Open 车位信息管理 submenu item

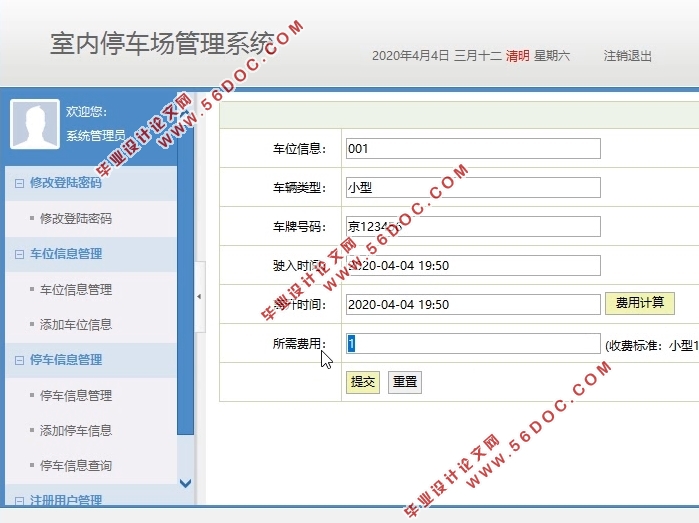click(76, 290)
